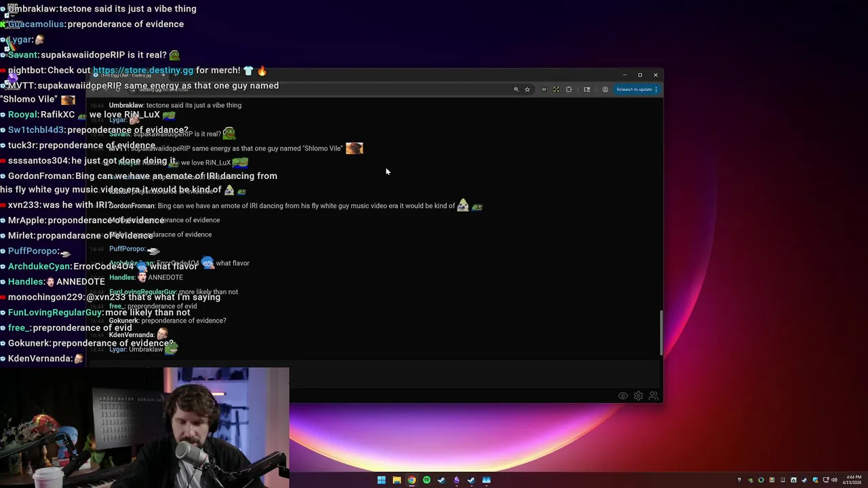Click "more likely than not" chat message
This screenshot has height=488, width=868.
point(208,292)
